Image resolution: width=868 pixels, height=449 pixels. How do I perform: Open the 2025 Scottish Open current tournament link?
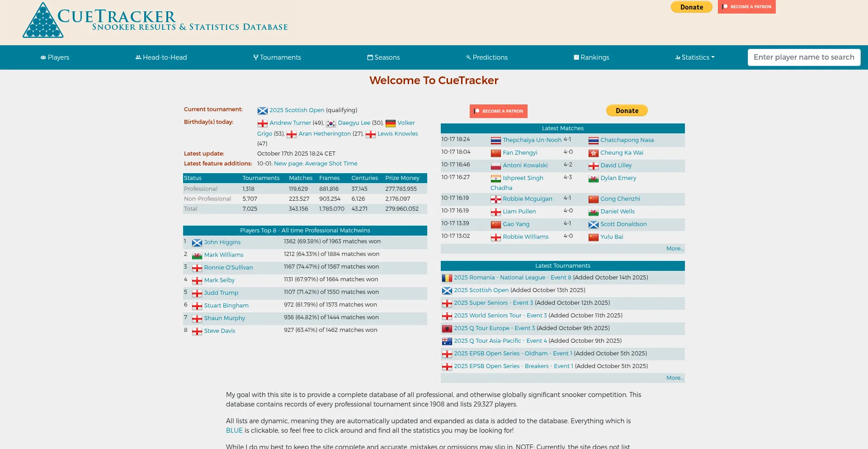pyautogui.click(x=297, y=110)
